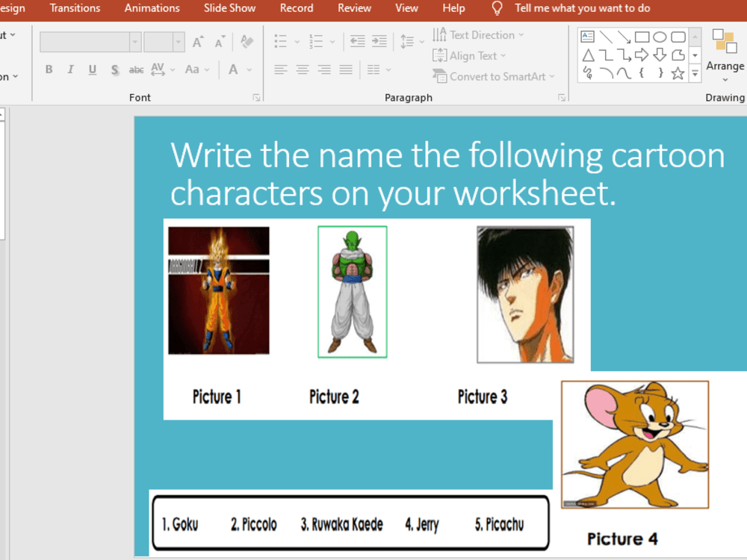This screenshot has height=560, width=747.
Task: Open the Align Text menu
Action: click(469, 56)
